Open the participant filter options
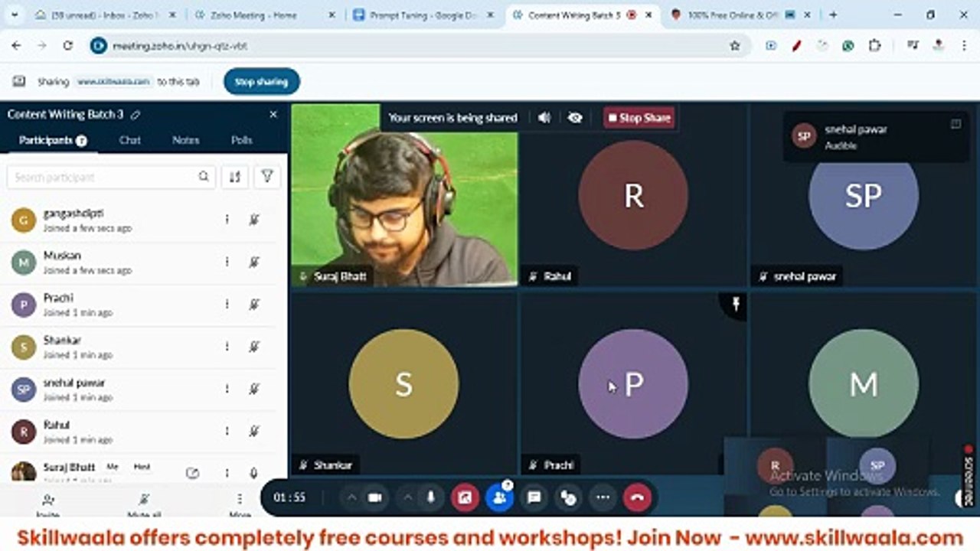 point(267,177)
